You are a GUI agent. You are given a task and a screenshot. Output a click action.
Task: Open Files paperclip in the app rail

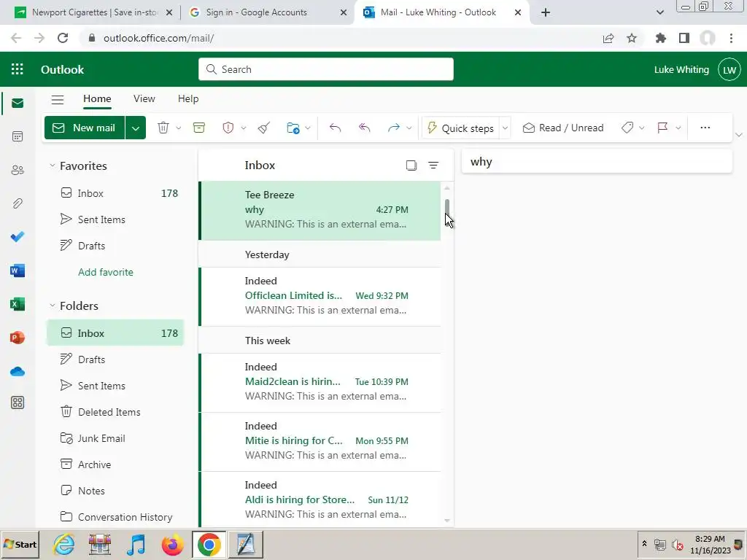18,203
